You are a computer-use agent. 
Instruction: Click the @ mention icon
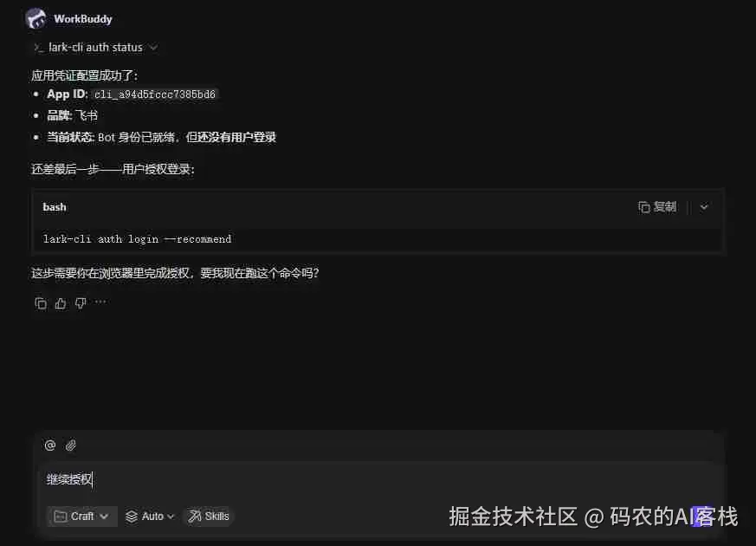click(50, 445)
